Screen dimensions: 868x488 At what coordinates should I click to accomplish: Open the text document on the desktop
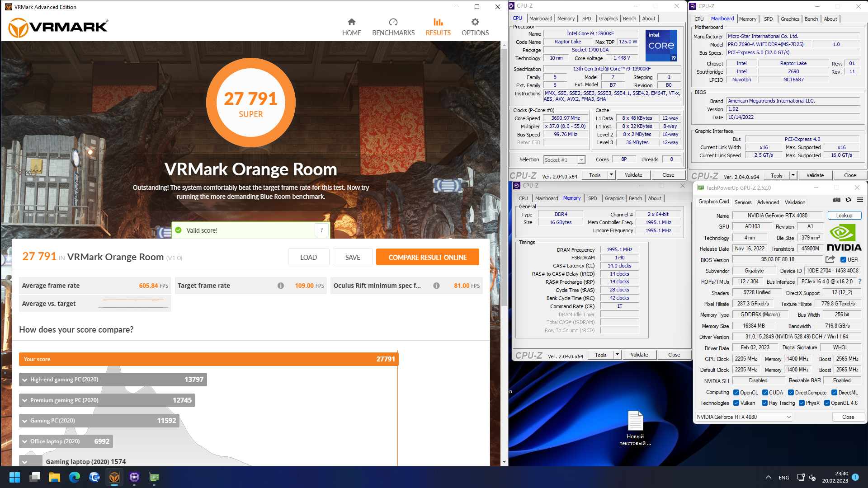(x=635, y=428)
